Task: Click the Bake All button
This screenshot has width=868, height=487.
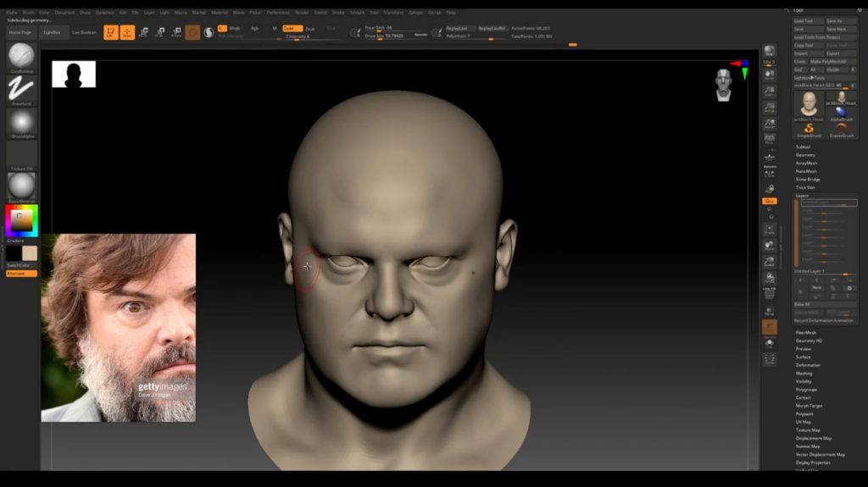Action: [825, 304]
